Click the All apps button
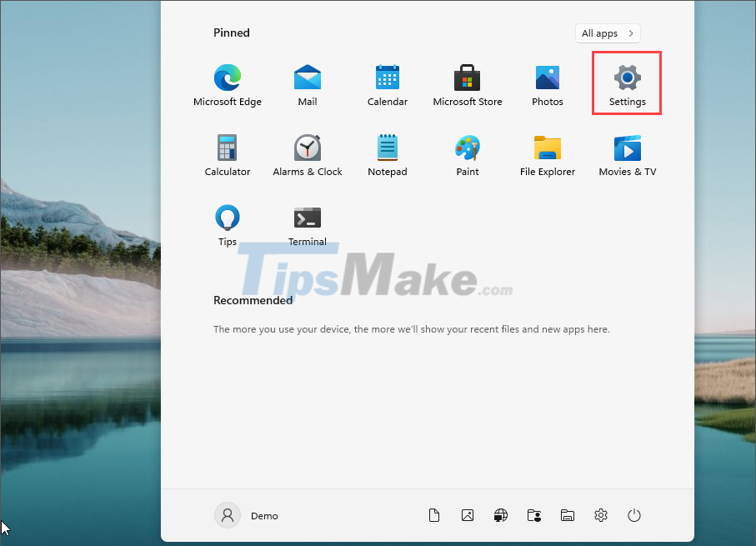Image resolution: width=756 pixels, height=546 pixels. [608, 33]
